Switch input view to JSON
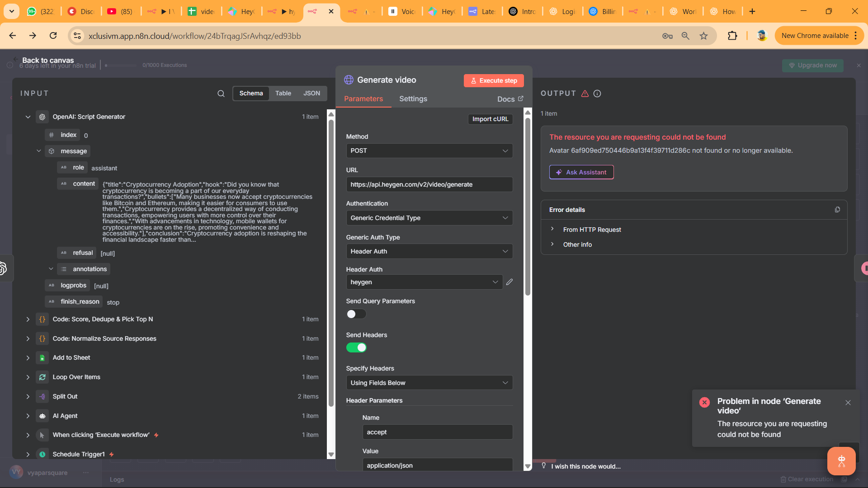868x488 pixels. pos(311,94)
